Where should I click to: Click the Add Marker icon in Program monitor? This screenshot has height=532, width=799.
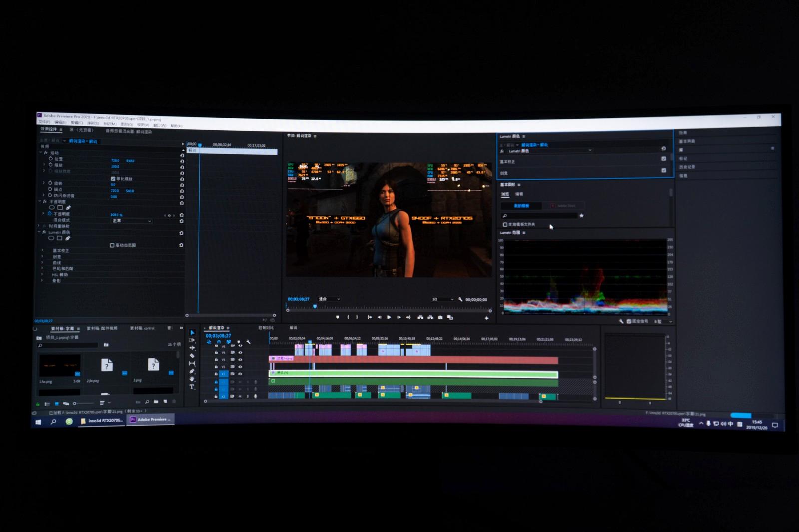coord(338,317)
